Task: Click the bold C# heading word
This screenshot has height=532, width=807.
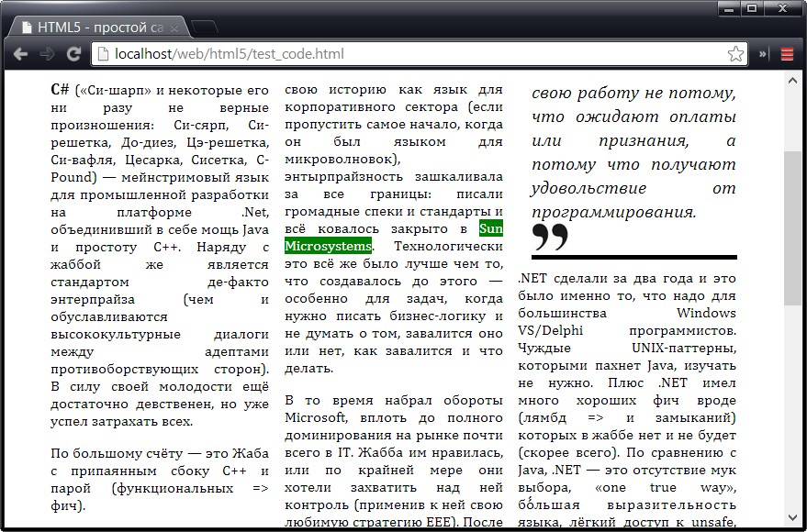Action: click(x=60, y=90)
